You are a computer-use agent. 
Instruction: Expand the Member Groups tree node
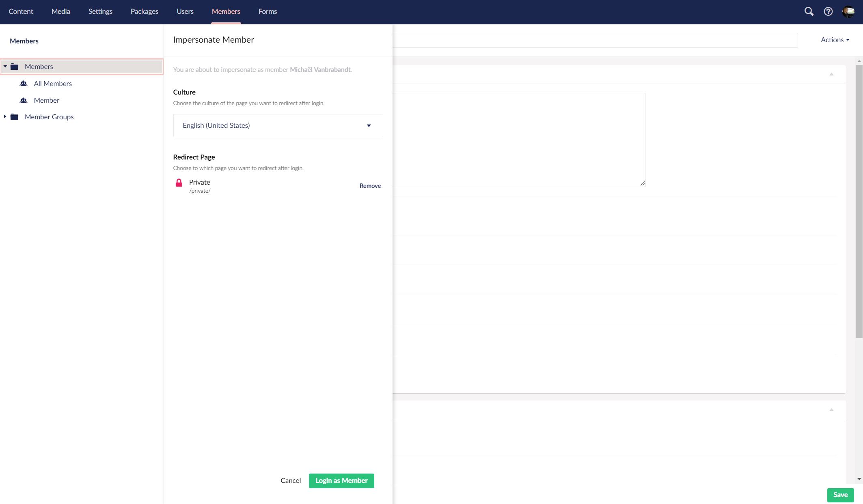[x=5, y=117]
